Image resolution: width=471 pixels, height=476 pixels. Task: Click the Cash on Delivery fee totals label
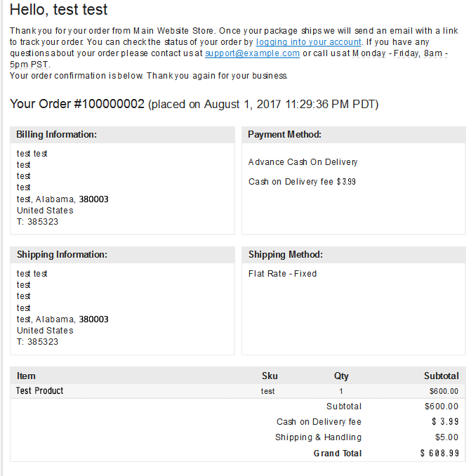(x=319, y=422)
